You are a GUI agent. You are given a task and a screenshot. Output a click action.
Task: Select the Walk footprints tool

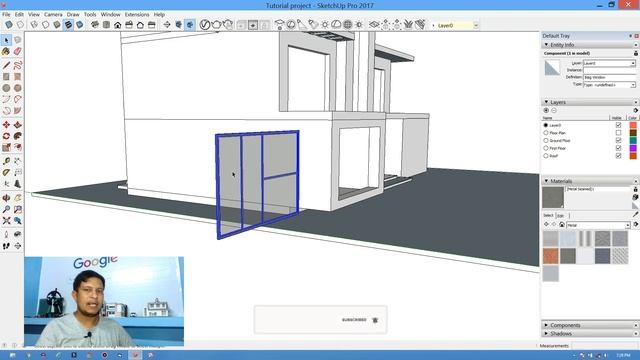[6, 246]
